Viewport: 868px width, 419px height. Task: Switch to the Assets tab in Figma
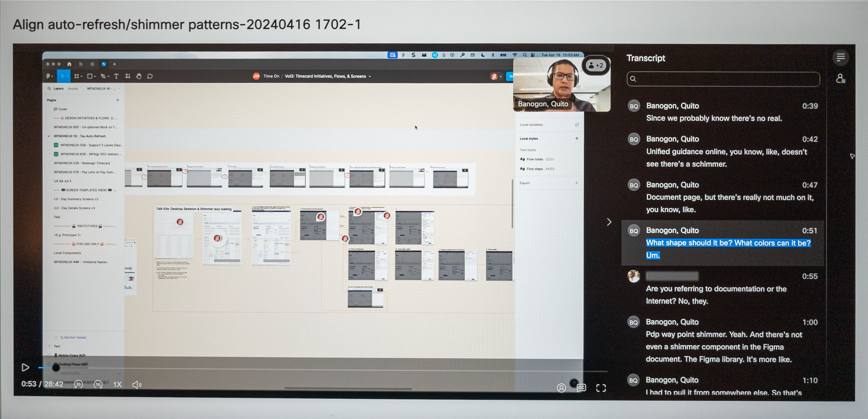click(73, 88)
